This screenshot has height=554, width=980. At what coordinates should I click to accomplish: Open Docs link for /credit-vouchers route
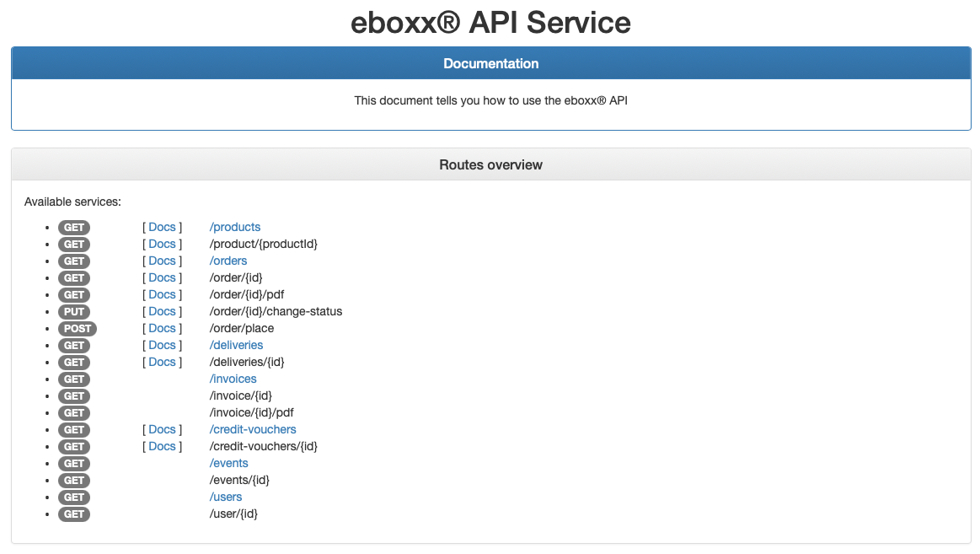[x=162, y=429]
